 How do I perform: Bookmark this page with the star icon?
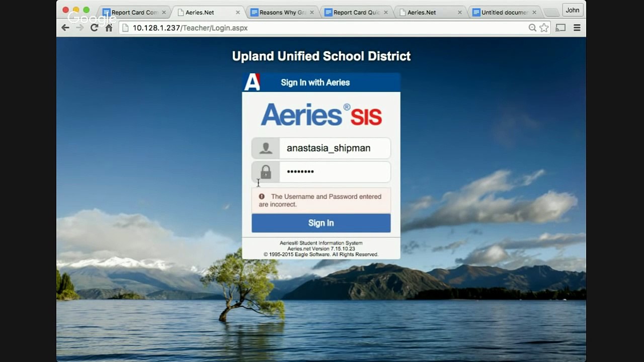click(544, 28)
